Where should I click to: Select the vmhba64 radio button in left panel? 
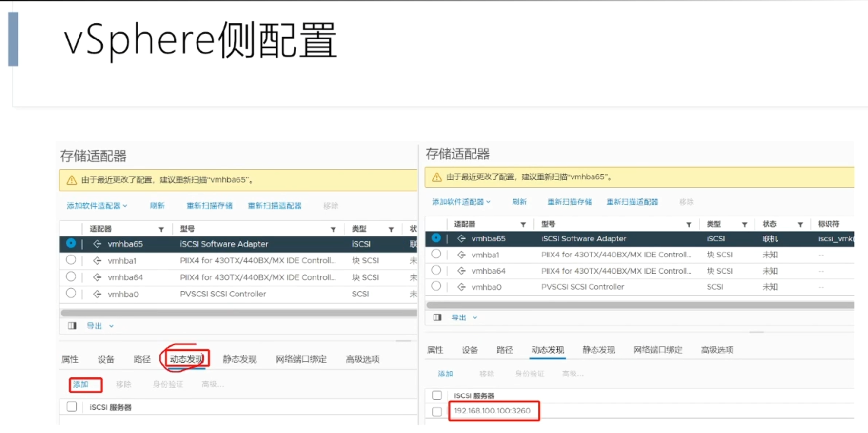pos(71,276)
